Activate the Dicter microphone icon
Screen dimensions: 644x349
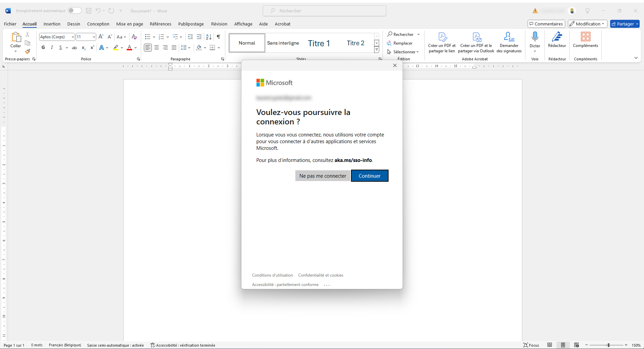535,38
